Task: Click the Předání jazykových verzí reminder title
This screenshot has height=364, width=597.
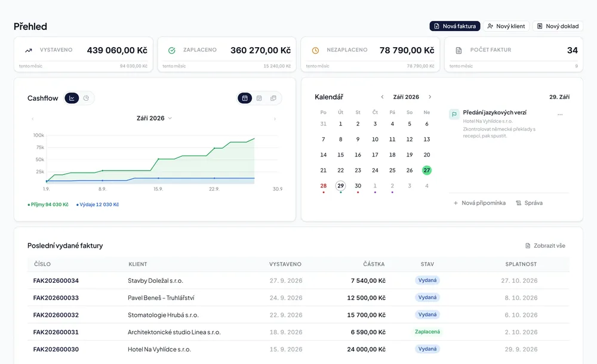Action: pyautogui.click(x=494, y=113)
